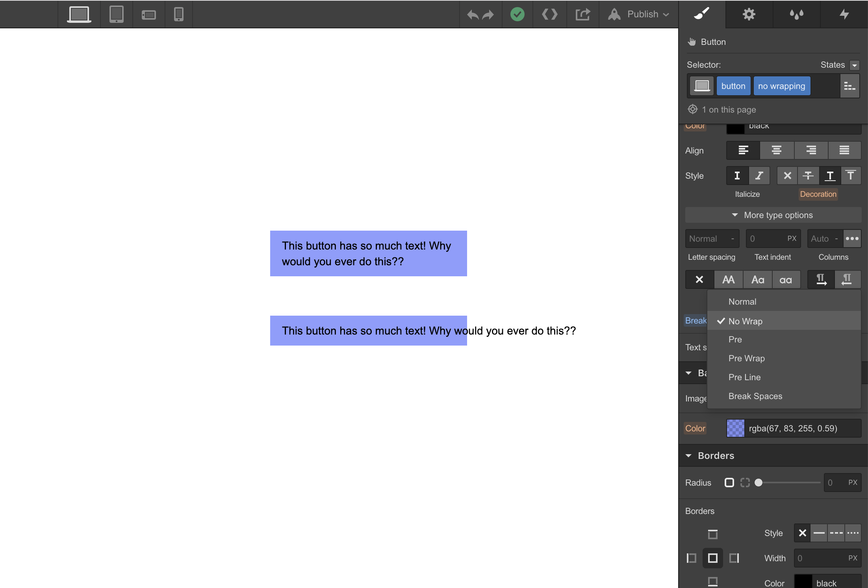Open element Settings gear tab
The width and height of the screenshot is (868, 588).
tap(749, 14)
